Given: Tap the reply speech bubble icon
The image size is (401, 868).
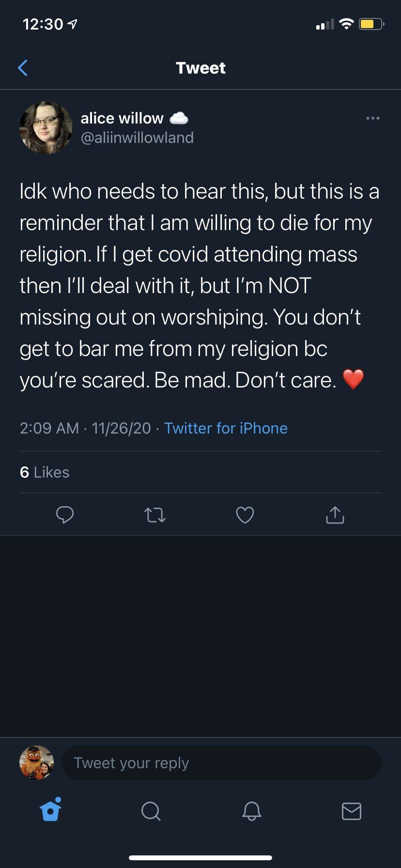Looking at the screenshot, I should point(64,515).
